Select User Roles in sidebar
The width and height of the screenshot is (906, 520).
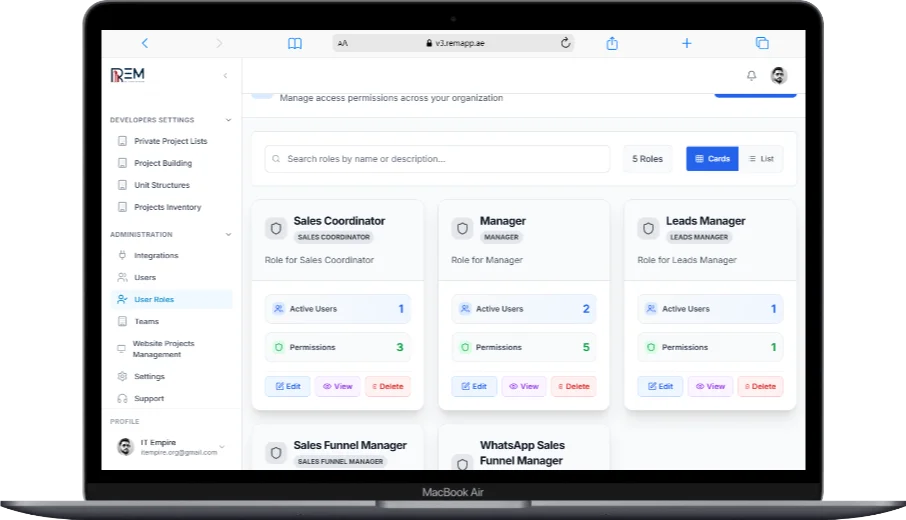171,299
